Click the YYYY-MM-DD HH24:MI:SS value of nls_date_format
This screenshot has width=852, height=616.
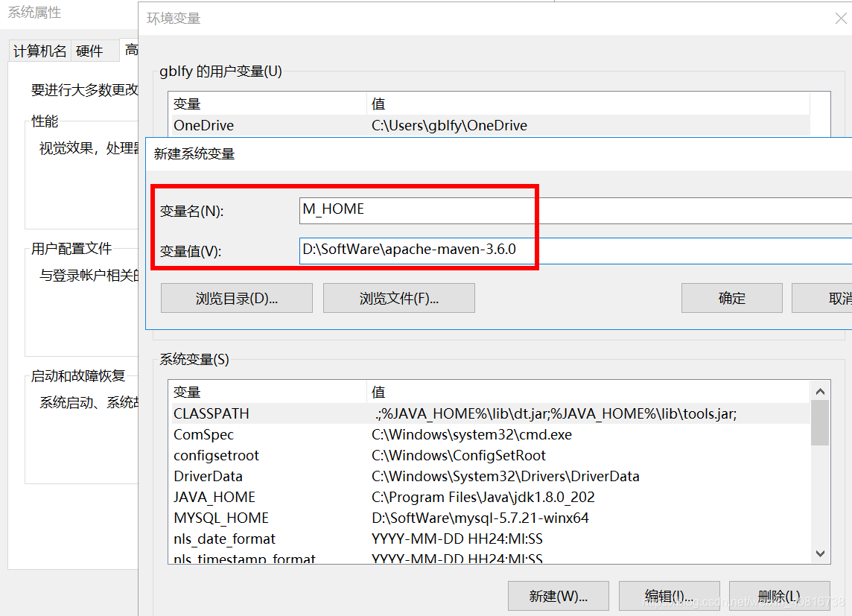tap(457, 539)
